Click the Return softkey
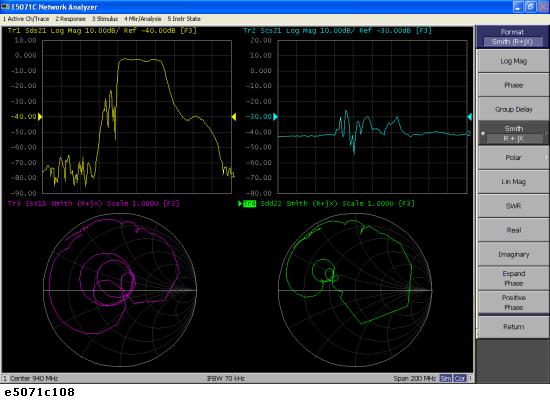This screenshot has height=401, width=550. (x=513, y=327)
